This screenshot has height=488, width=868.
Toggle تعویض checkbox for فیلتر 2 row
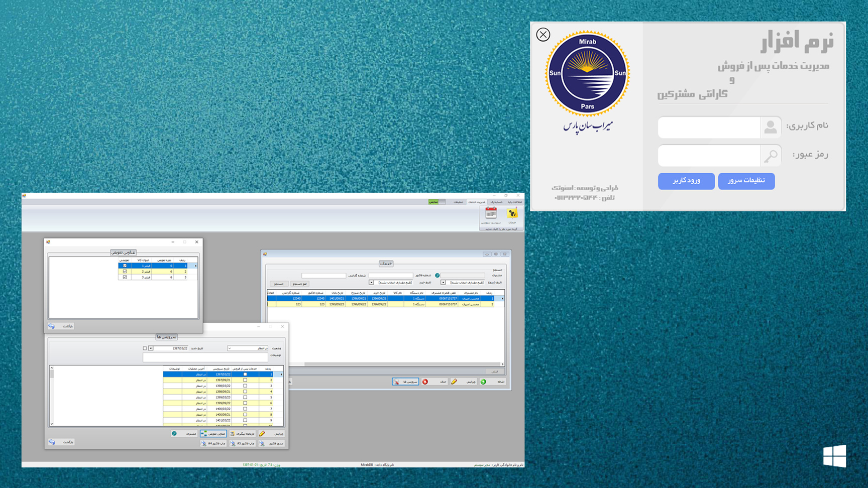coord(125,272)
